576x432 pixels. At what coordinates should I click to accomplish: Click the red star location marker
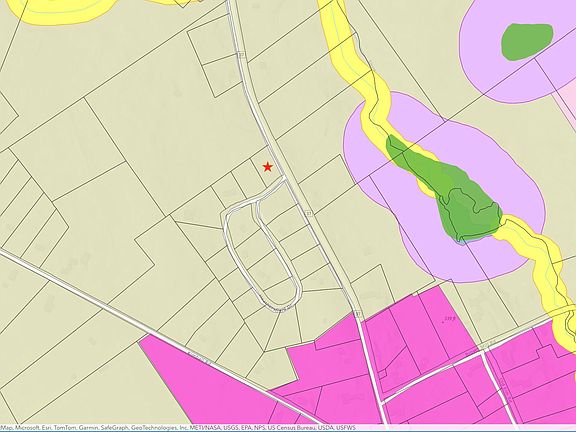click(268, 167)
